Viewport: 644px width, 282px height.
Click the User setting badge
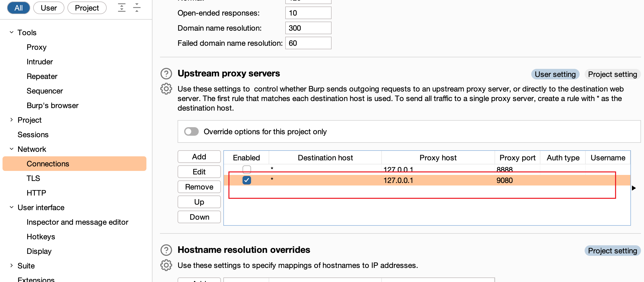(x=555, y=74)
